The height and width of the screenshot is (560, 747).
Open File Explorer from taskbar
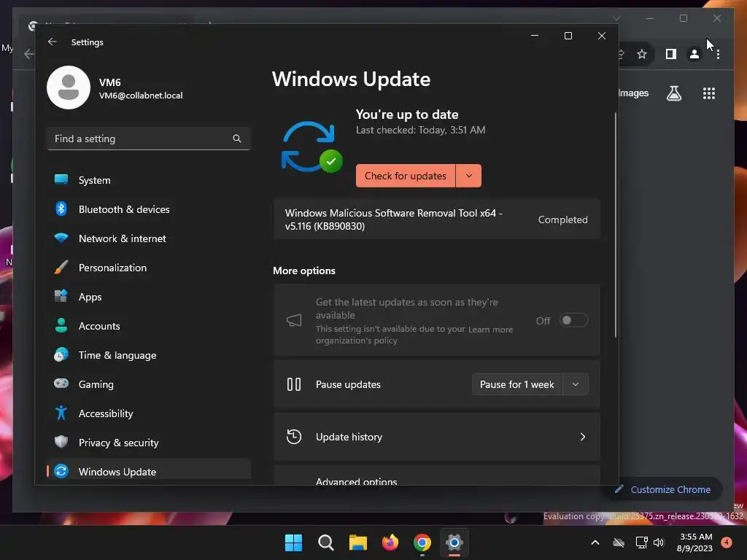357,542
